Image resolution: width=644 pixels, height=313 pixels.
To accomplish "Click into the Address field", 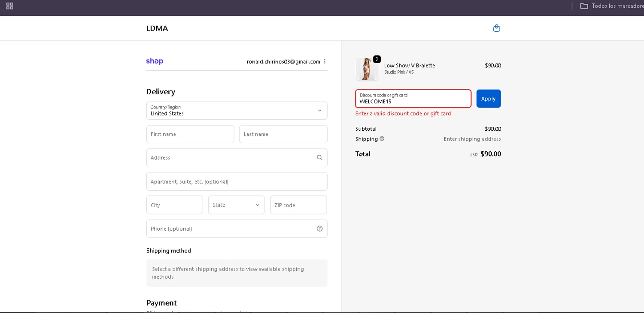I will [237, 158].
